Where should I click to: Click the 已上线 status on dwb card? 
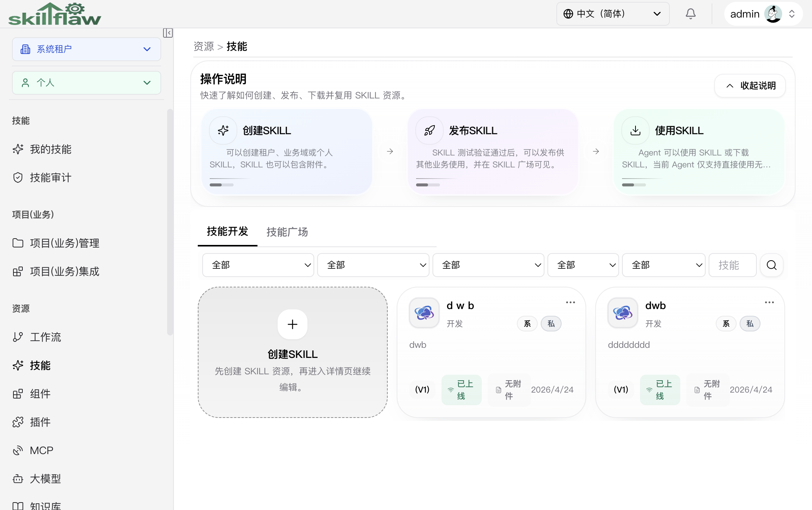[x=660, y=390]
